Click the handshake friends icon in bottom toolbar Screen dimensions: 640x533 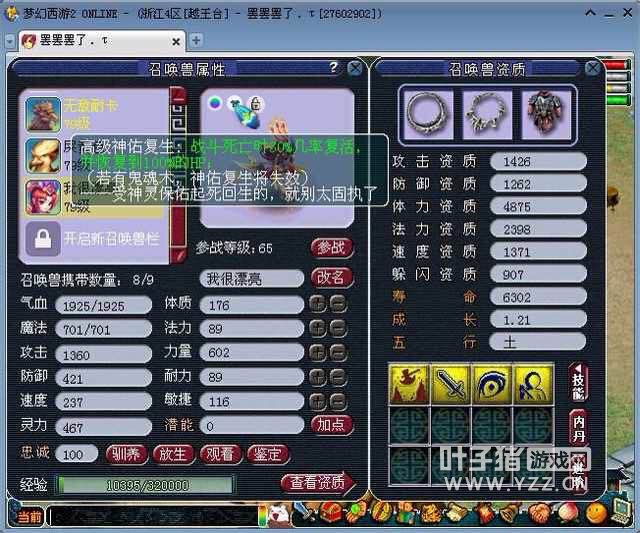click(538, 511)
